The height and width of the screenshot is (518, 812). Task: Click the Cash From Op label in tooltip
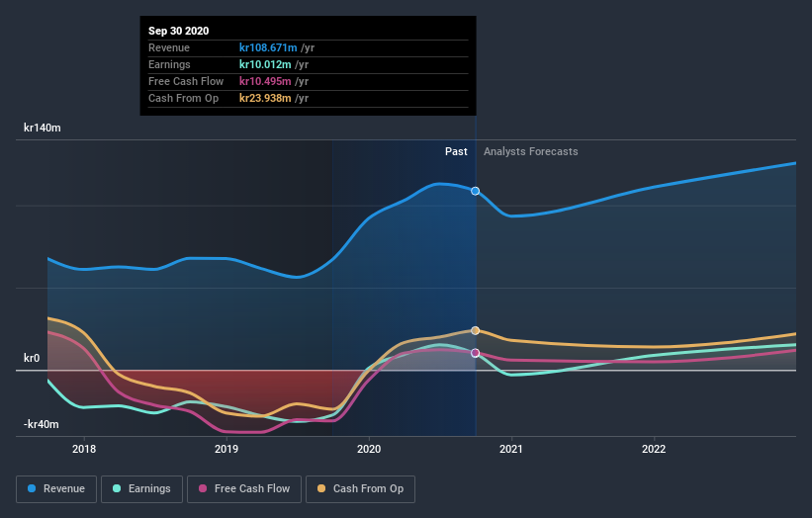point(183,98)
